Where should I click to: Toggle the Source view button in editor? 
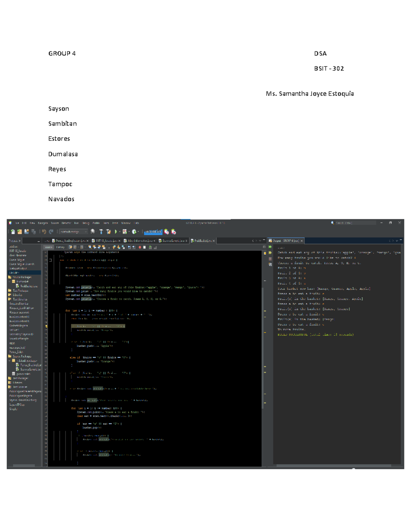click(x=49, y=247)
